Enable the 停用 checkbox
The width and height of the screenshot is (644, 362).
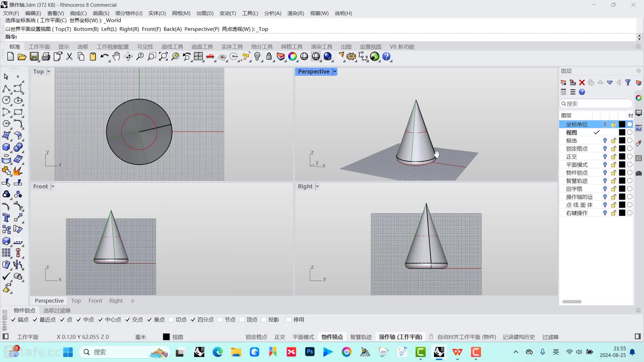(289, 320)
